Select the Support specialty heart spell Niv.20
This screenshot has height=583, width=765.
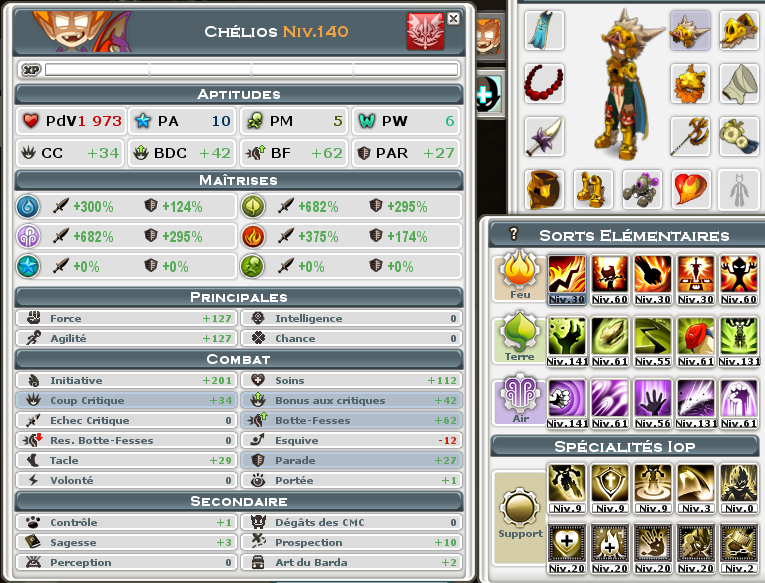566,548
